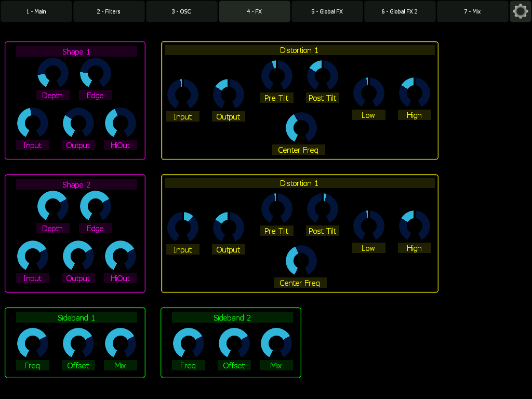Click the Sideband 2 section title

pyautogui.click(x=232, y=317)
